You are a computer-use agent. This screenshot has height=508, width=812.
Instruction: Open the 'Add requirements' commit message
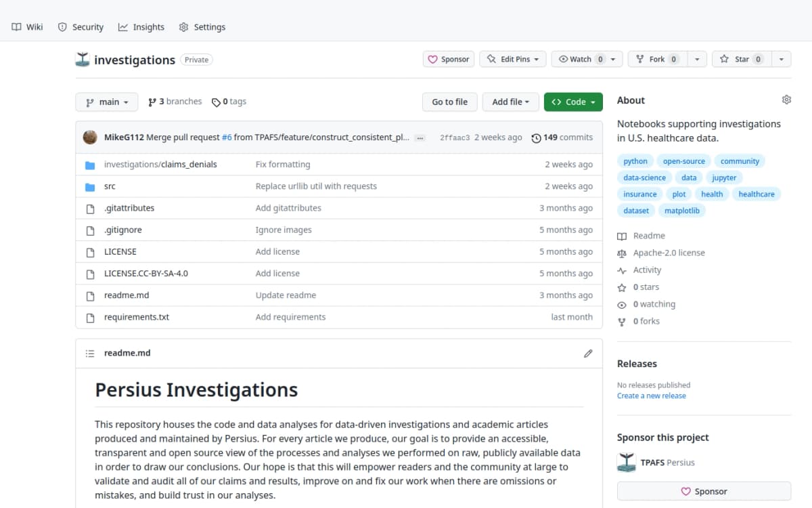tap(290, 316)
